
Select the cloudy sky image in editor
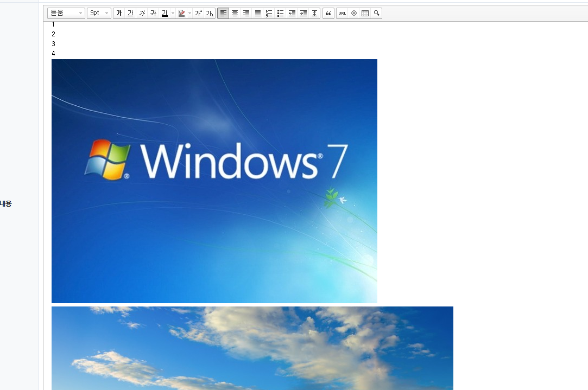(x=252, y=348)
